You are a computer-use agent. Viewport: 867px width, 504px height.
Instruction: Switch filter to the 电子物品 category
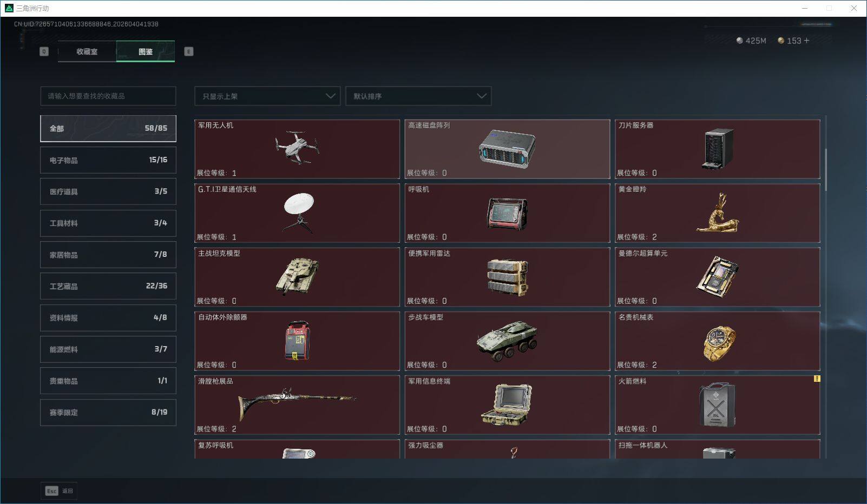click(x=108, y=160)
